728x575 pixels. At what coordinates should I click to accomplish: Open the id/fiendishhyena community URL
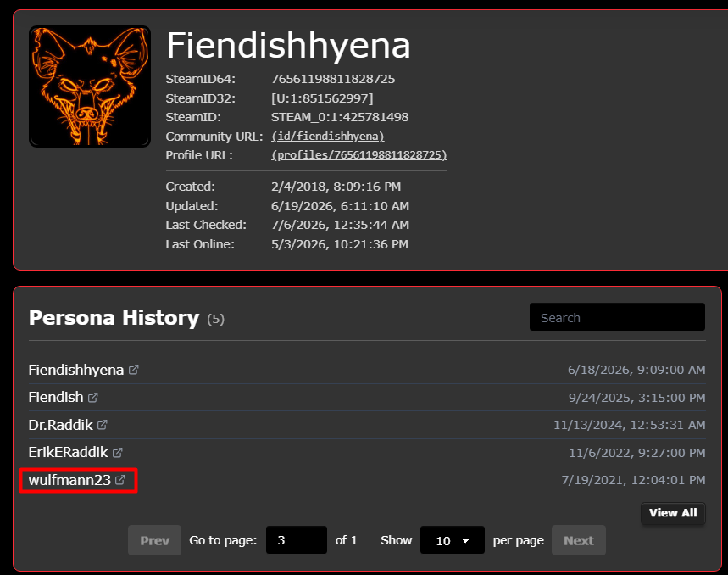coord(328,136)
